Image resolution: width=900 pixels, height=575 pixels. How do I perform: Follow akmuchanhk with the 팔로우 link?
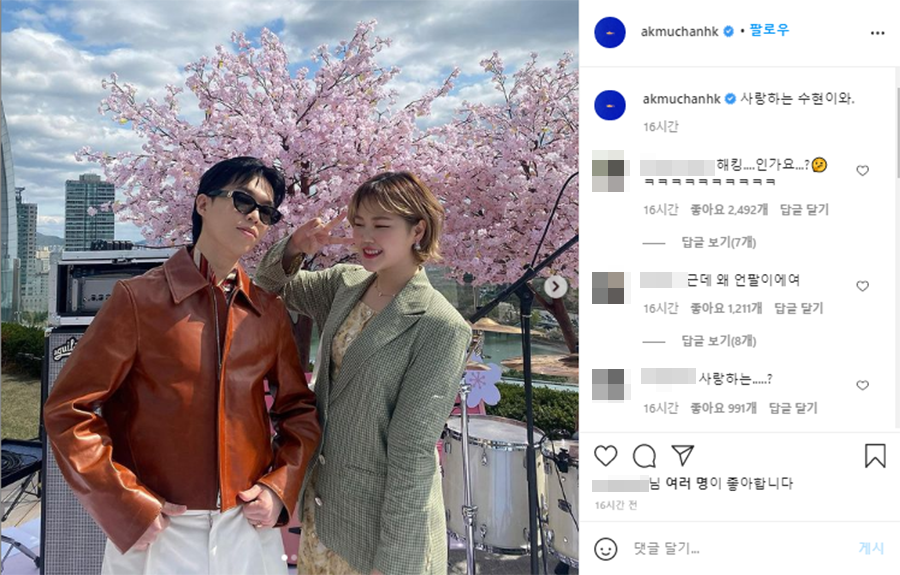point(769,30)
